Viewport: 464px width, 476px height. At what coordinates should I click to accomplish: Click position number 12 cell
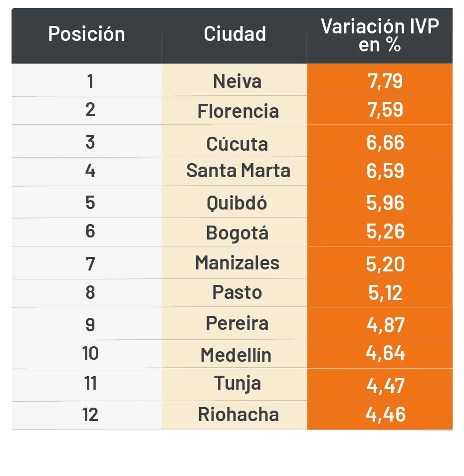coord(90,415)
